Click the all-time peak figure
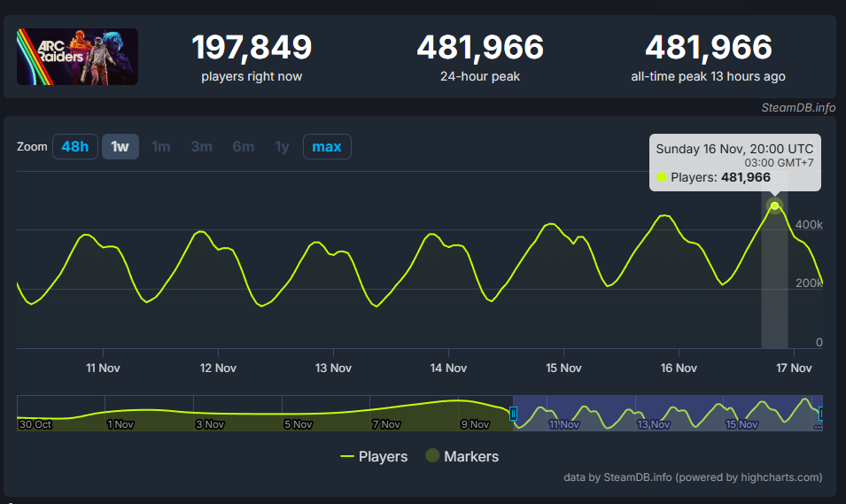 coord(708,47)
